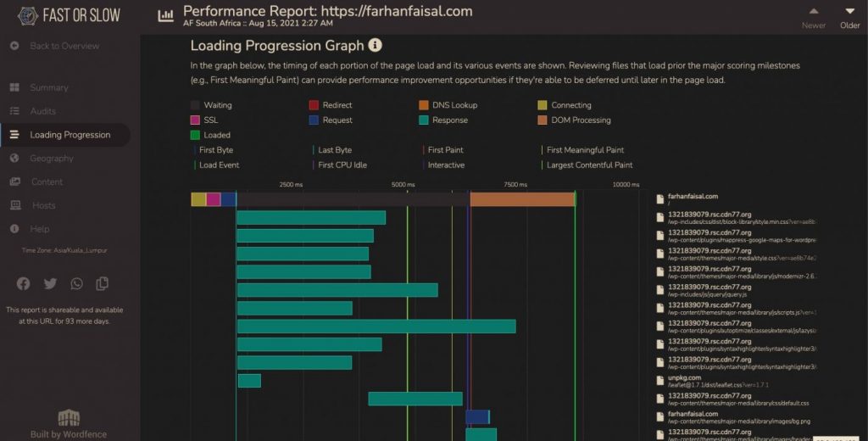Click response bar for unpkg.com leaflet.css
This screenshot has width=868, height=441.
point(249,381)
